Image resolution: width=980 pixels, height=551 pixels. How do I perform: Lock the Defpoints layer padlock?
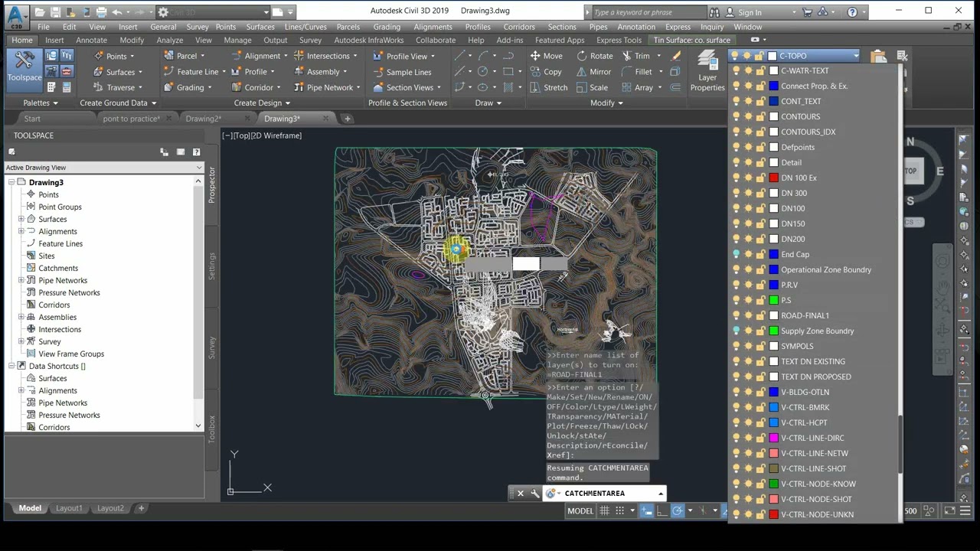(x=760, y=147)
